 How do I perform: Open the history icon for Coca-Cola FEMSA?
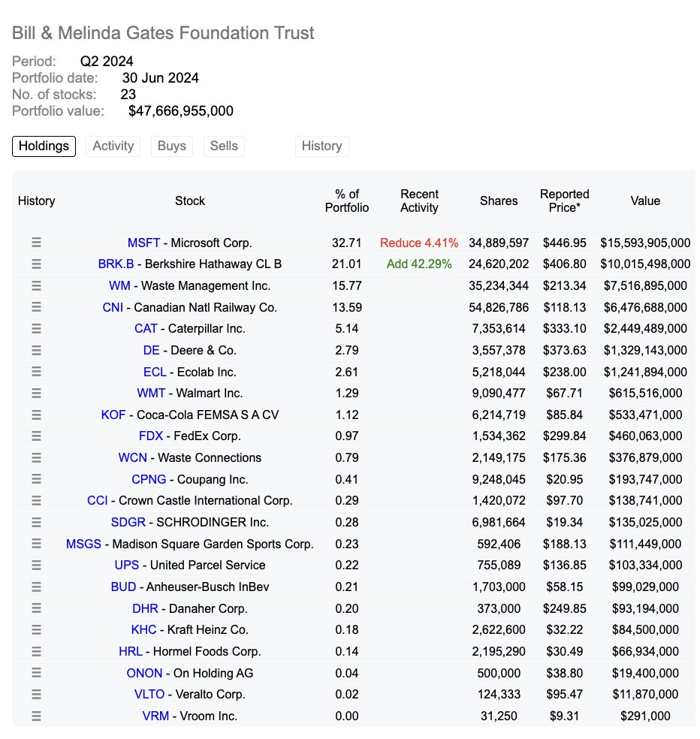tap(36, 415)
